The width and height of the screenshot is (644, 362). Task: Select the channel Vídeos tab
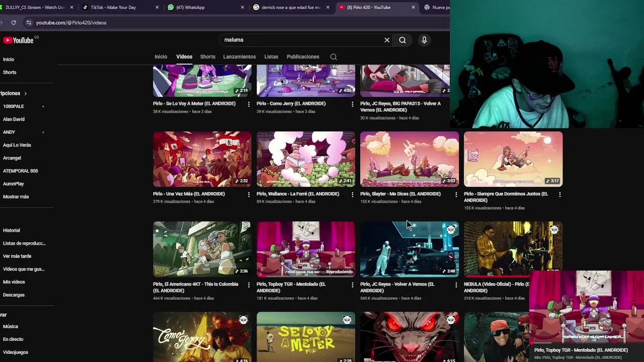[184, 57]
